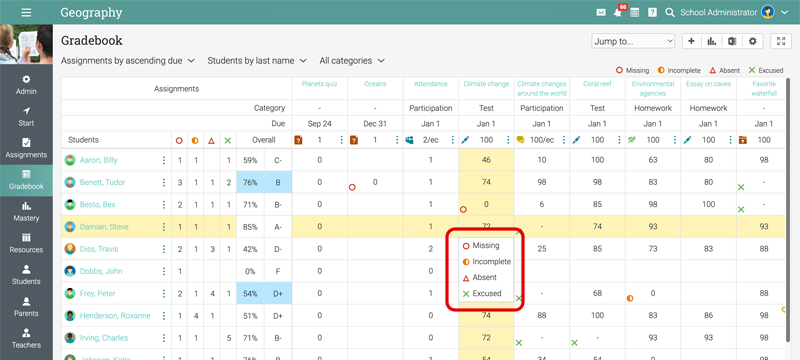
Task: Click the debate icon for Climate changes around world
Action: coord(520,140)
